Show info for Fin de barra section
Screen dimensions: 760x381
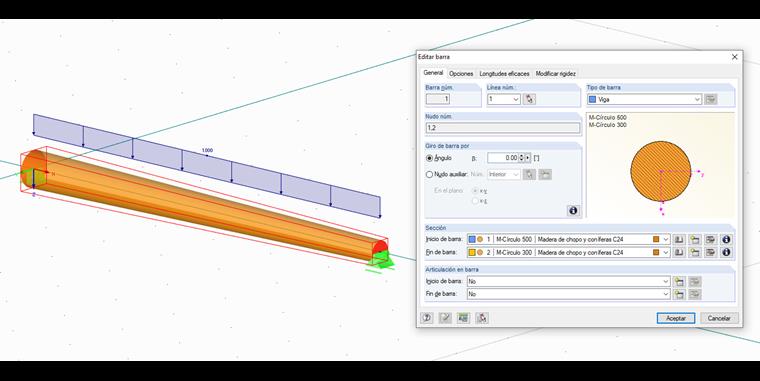(726, 253)
